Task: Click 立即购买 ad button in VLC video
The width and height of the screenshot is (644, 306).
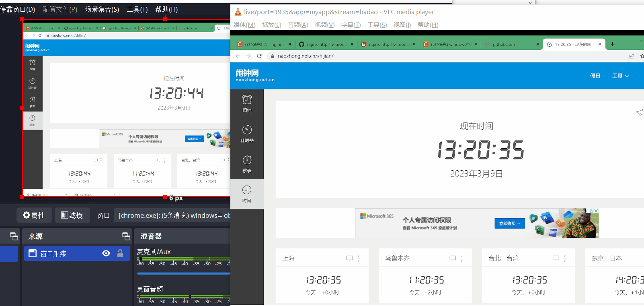Action: coord(509,223)
